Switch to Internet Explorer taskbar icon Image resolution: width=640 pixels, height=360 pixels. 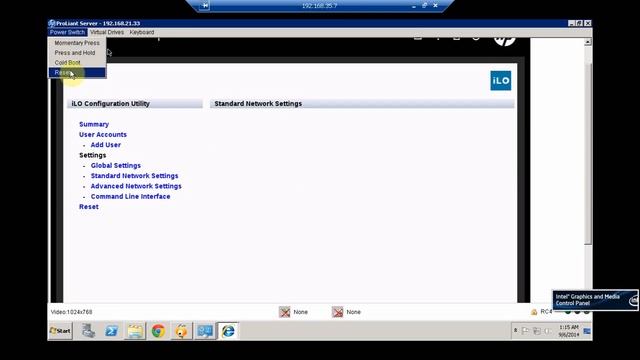click(228, 331)
